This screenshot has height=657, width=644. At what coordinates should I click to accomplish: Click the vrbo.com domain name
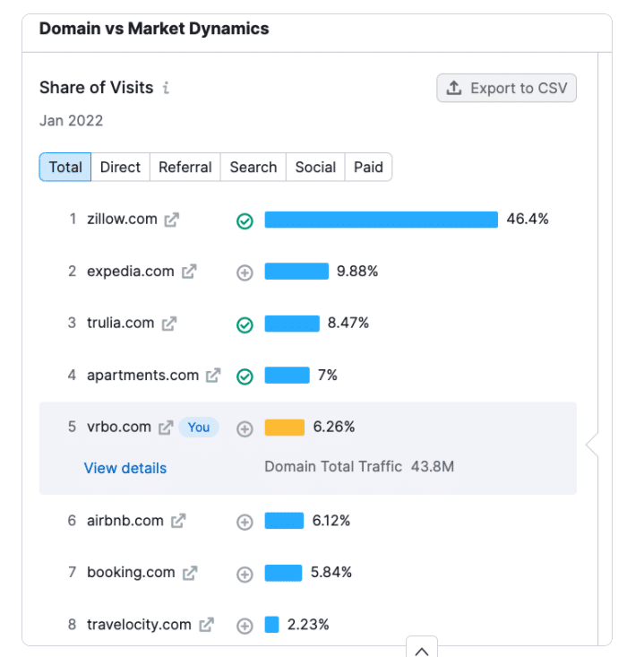point(119,427)
